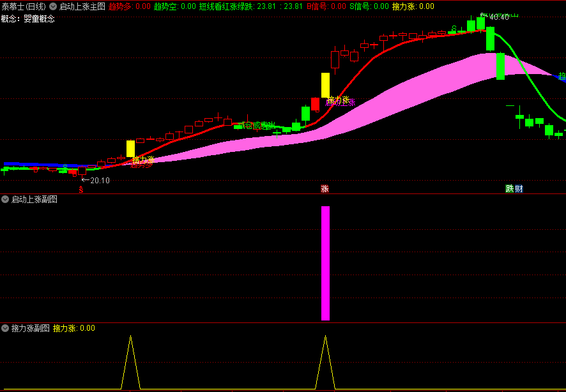Open the 启动上涨主图 indicator dropdown arrow
The height and width of the screenshot is (392, 566).
coord(53,6)
